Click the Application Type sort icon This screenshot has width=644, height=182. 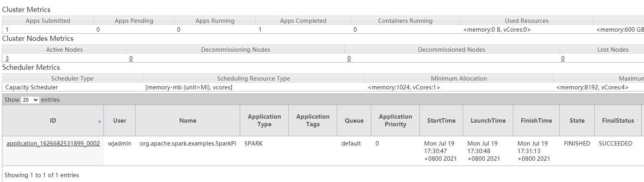(285, 121)
